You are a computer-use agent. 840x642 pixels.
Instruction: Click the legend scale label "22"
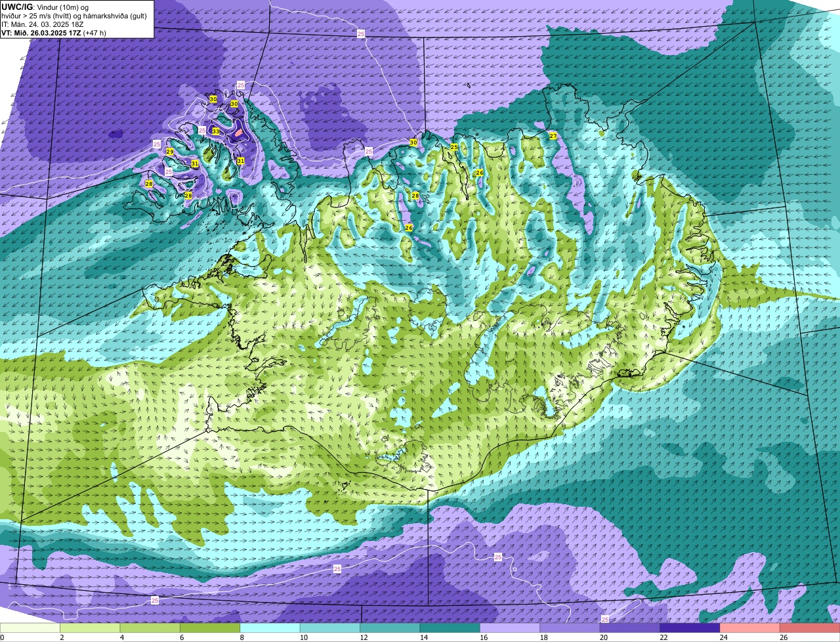[663, 637]
